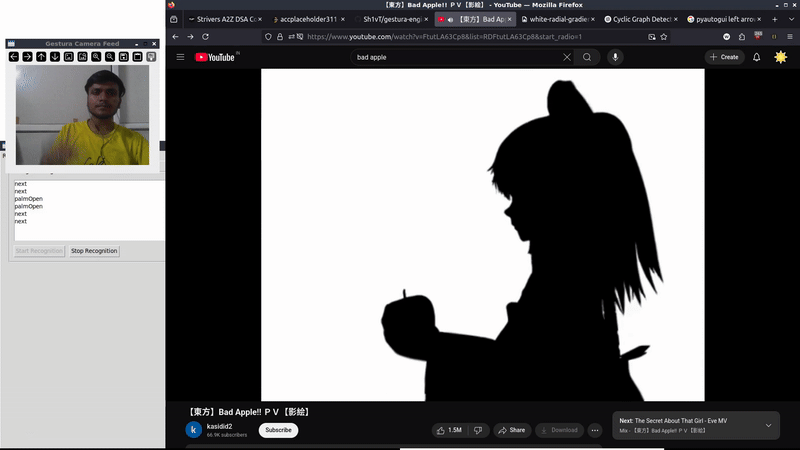Clear the YouTube search box with X
This screenshot has width=800, height=450.
click(x=567, y=57)
